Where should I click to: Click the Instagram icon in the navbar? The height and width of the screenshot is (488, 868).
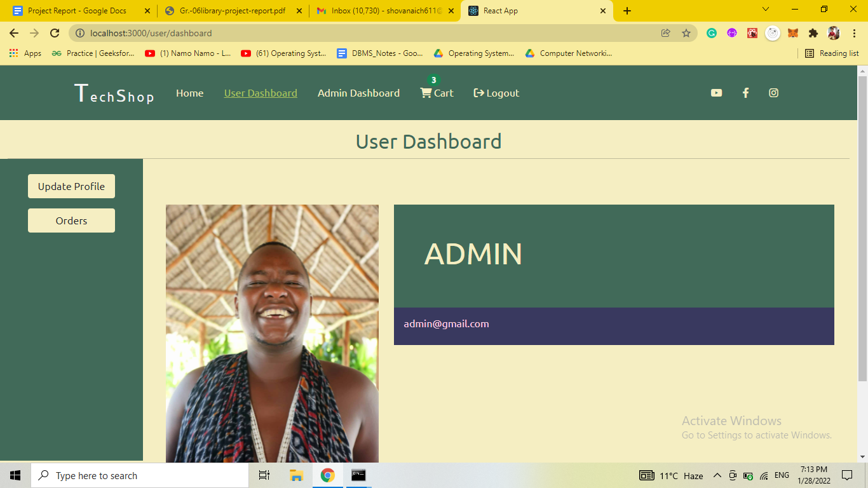773,93
